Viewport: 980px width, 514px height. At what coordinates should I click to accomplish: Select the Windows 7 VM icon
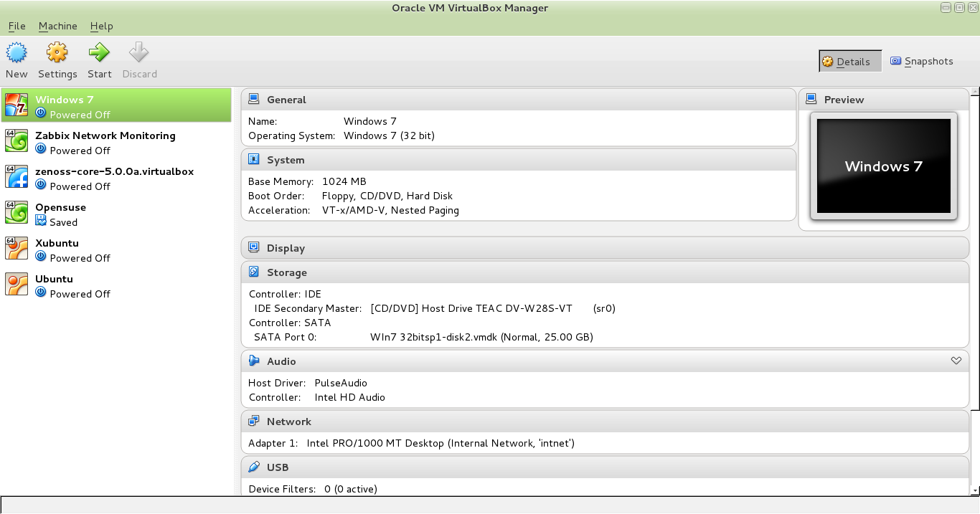pyautogui.click(x=17, y=105)
